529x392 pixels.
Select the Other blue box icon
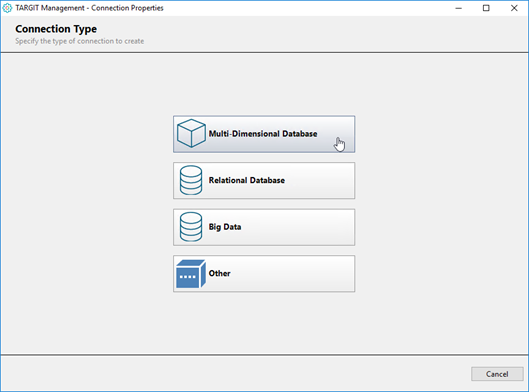[191, 274]
